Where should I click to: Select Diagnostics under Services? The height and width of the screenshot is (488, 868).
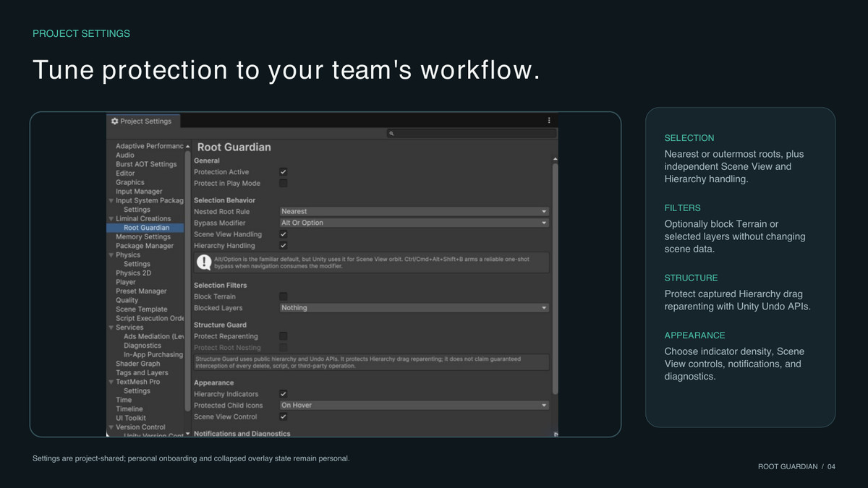pos(142,346)
